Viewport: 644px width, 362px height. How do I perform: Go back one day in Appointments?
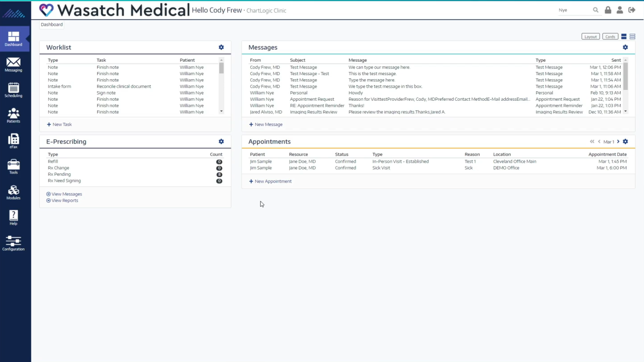[x=599, y=141]
